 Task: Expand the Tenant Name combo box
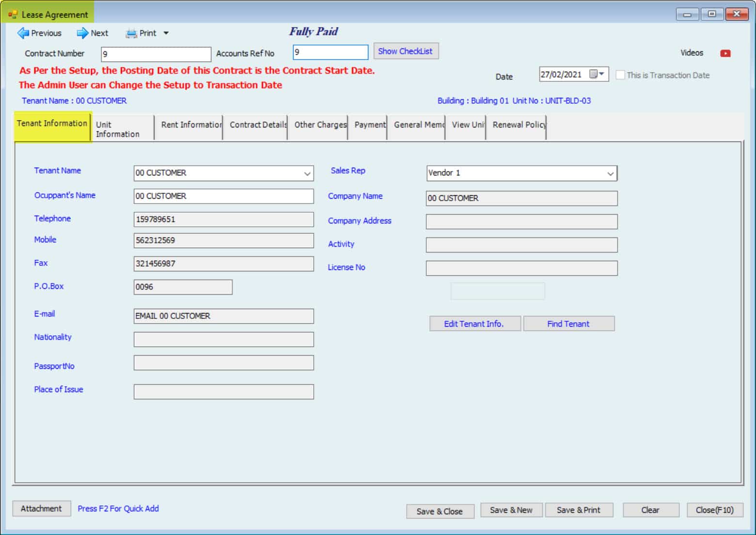pos(307,173)
